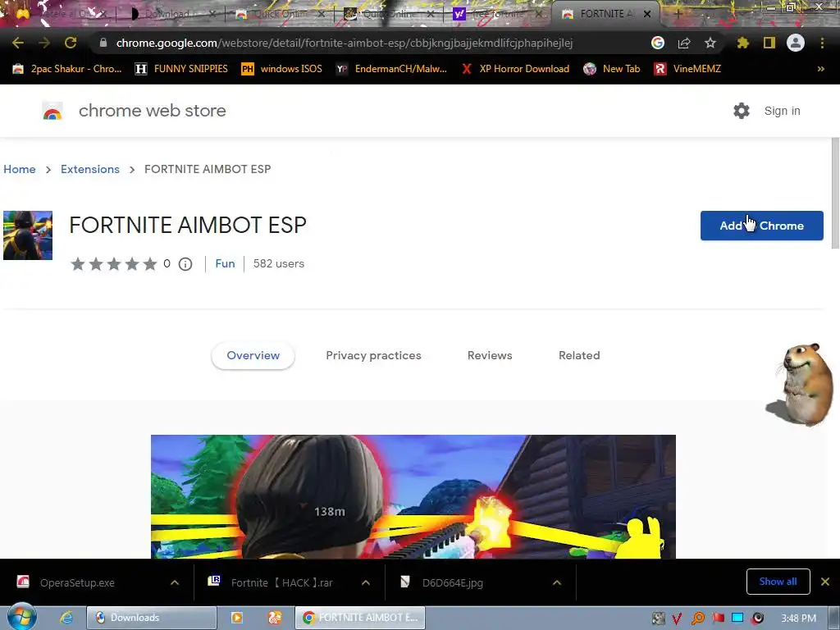Switch to the Related tab
840x630 pixels.
[579, 356]
